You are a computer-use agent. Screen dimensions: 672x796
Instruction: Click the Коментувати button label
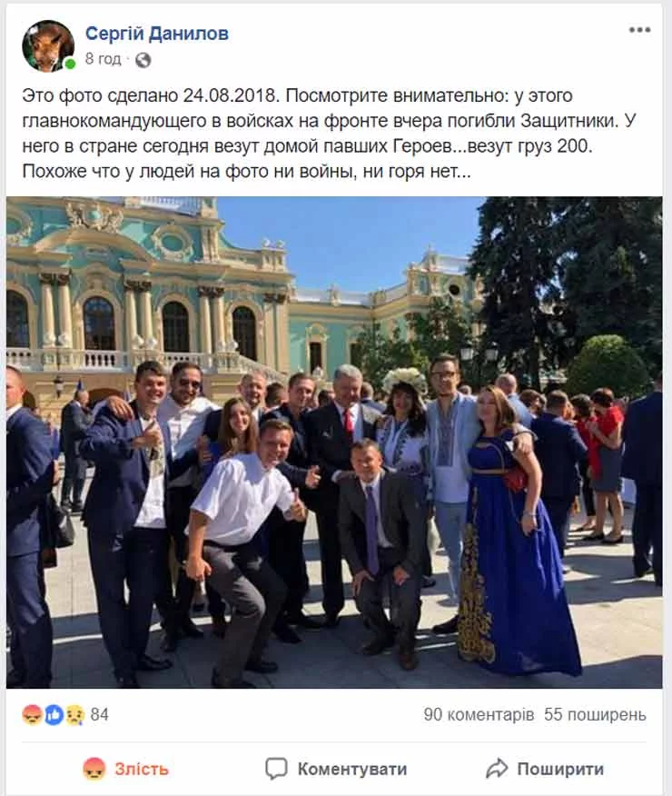[352, 769]
